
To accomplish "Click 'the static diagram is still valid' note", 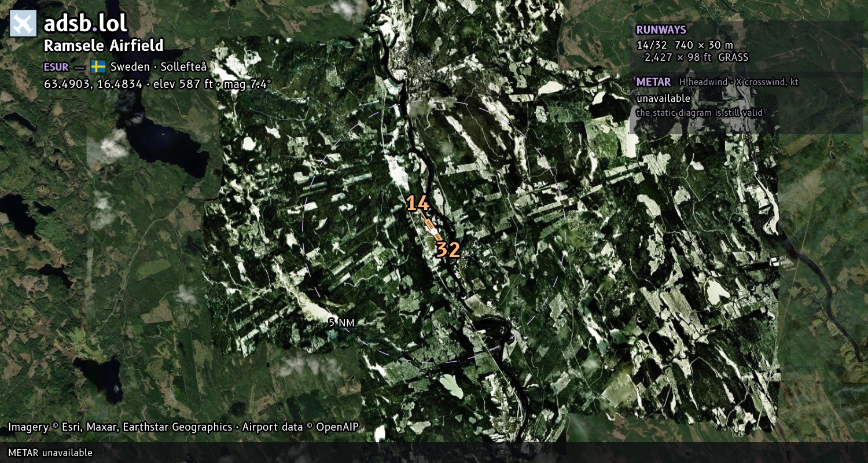I will [700, 113].
